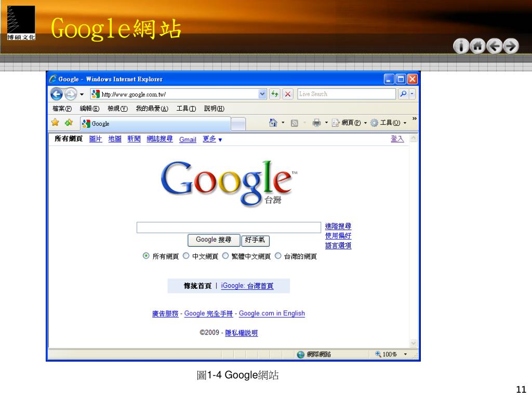Click the IE Home toolbar icon
The height and width of the screenshot is (399, 532).
[273, 123]
